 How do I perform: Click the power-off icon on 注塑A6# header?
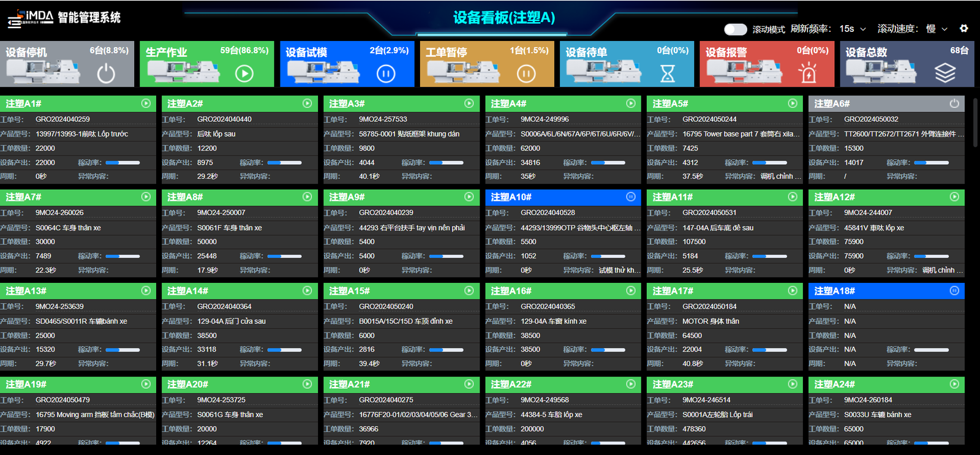(954, 103)
